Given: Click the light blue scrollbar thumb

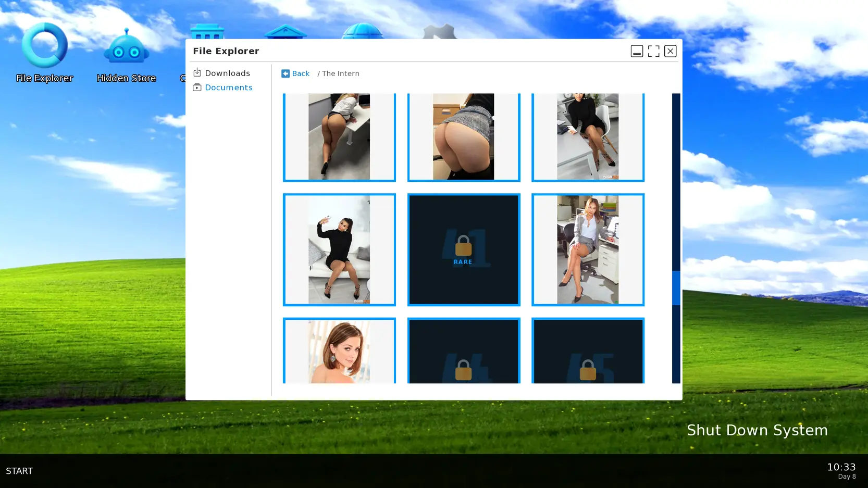Looking at the screenshot, I should [676, 287].
